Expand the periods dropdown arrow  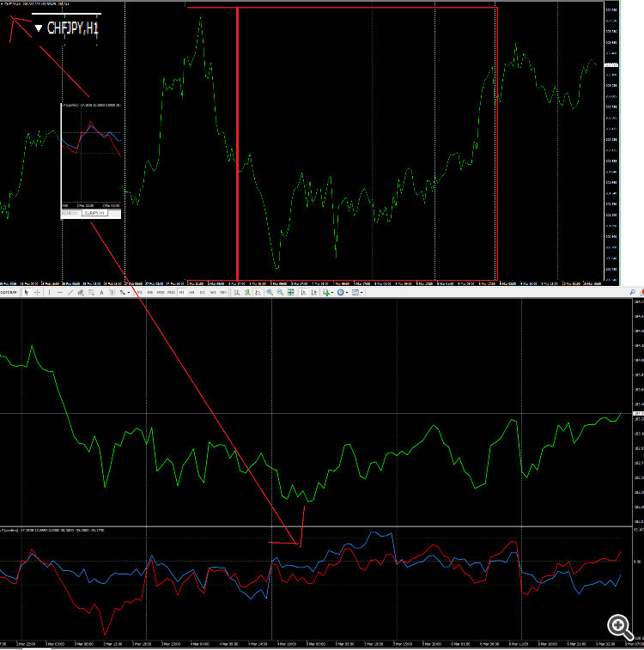coord(346,293)
